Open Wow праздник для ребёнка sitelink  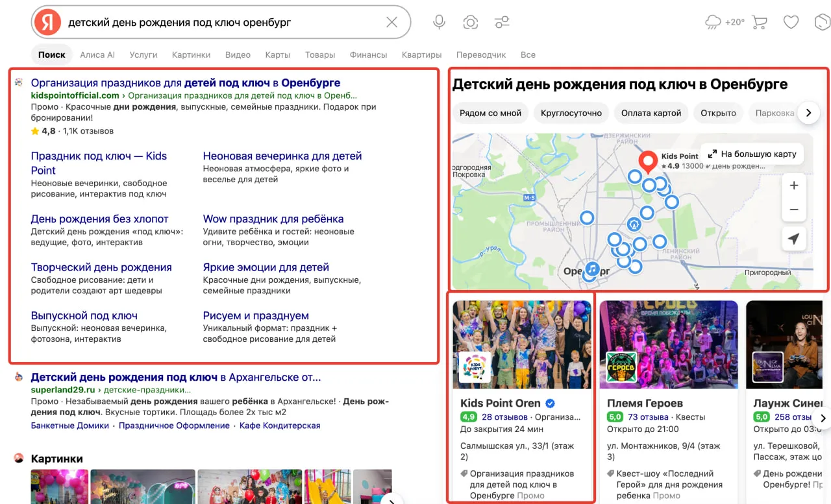pyautogui.click(x=273, y=219)
